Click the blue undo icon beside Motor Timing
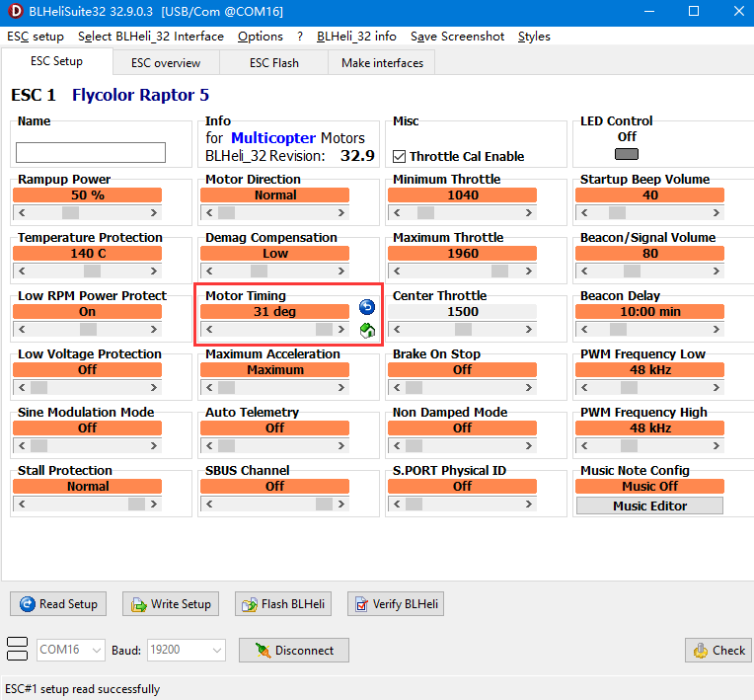754x700 pixels. [x=366, y=307]
